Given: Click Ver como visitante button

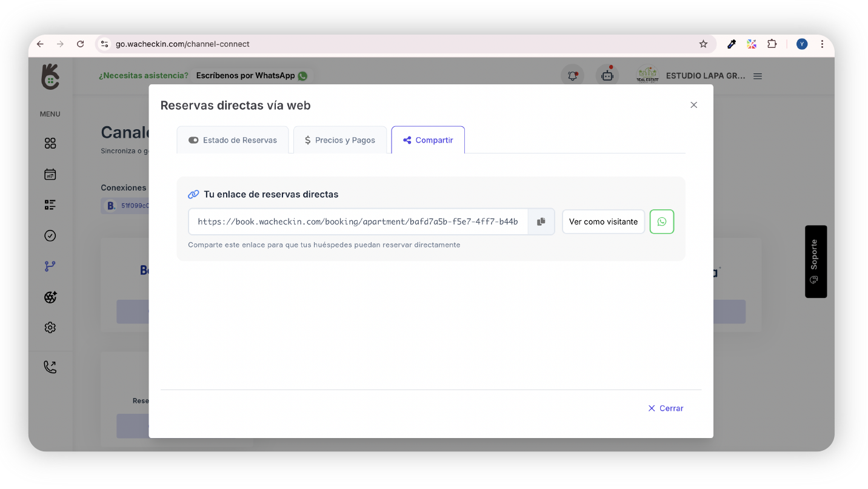Looking at the screenshot, I should click(x=603, y=222).
